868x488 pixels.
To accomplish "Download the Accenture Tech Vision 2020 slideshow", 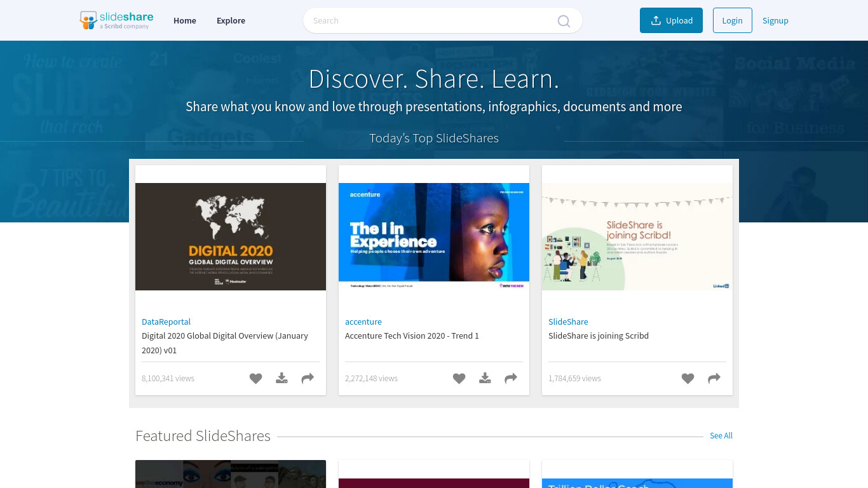I will pyautogui.click(x=485, y=378).
